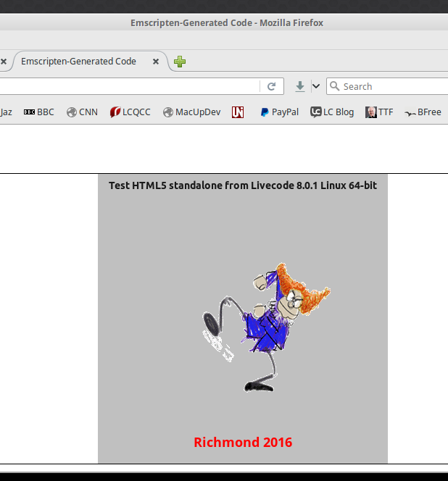Image resolution: width=448 pixels, height=481 pixels.
Task: Close the previous tab on the left
Action: 4,62
